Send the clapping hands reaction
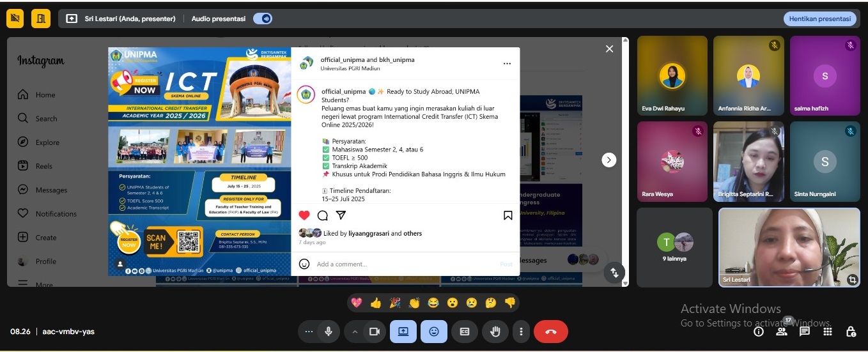The height and width of the screenshot is (352, 868). [414, 303]
